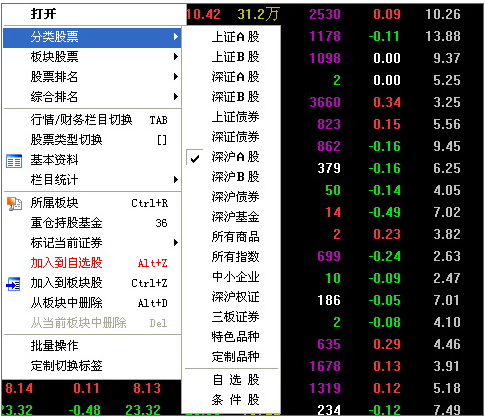The height and width of the screenshot is (420, 485).
Task: Choose 从板块中删除 entry
Action: pos(92,303)
